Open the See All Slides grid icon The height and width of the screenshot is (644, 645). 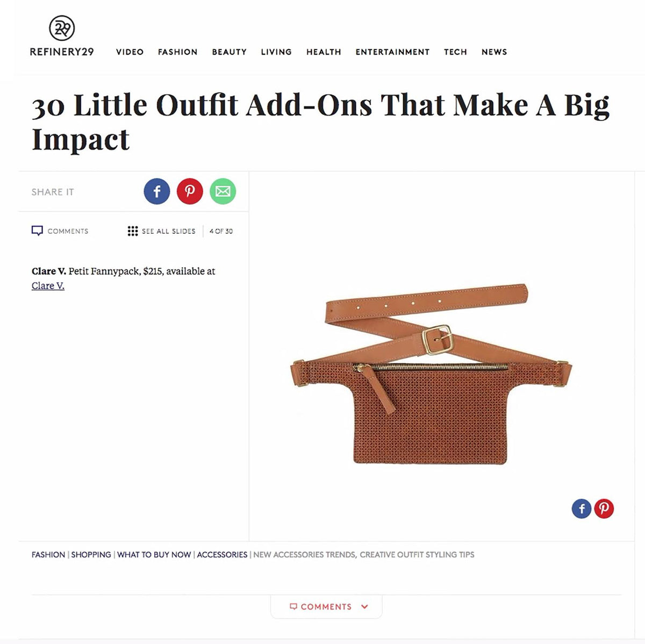[x=133, y=231]
